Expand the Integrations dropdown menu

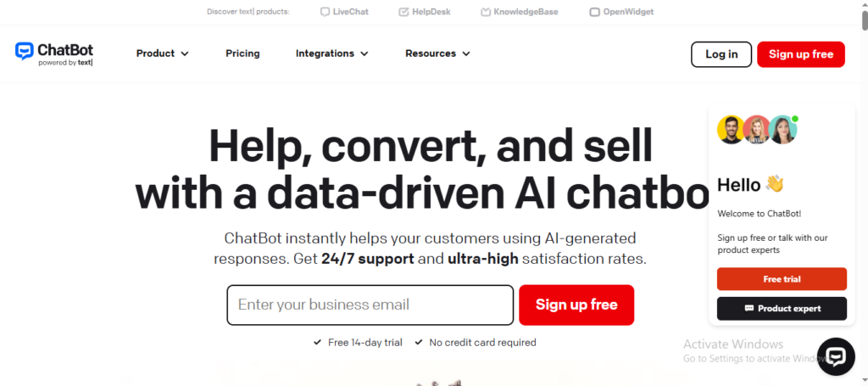point(331,53)
